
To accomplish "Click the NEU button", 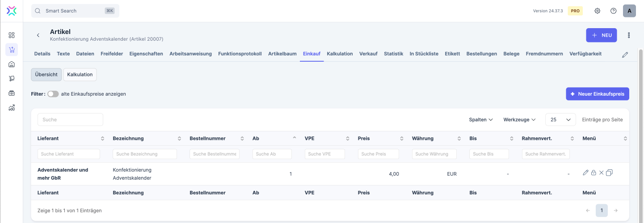I will 601,35.
